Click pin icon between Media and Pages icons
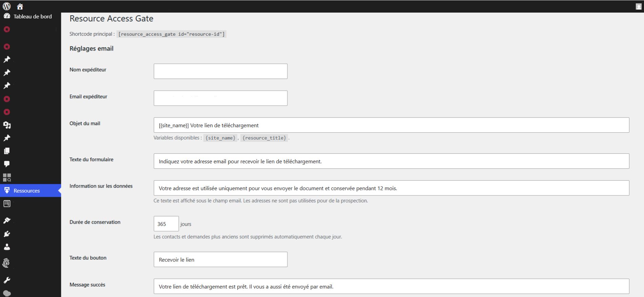This screenshot has height=297, width=644. coord(7,138)
